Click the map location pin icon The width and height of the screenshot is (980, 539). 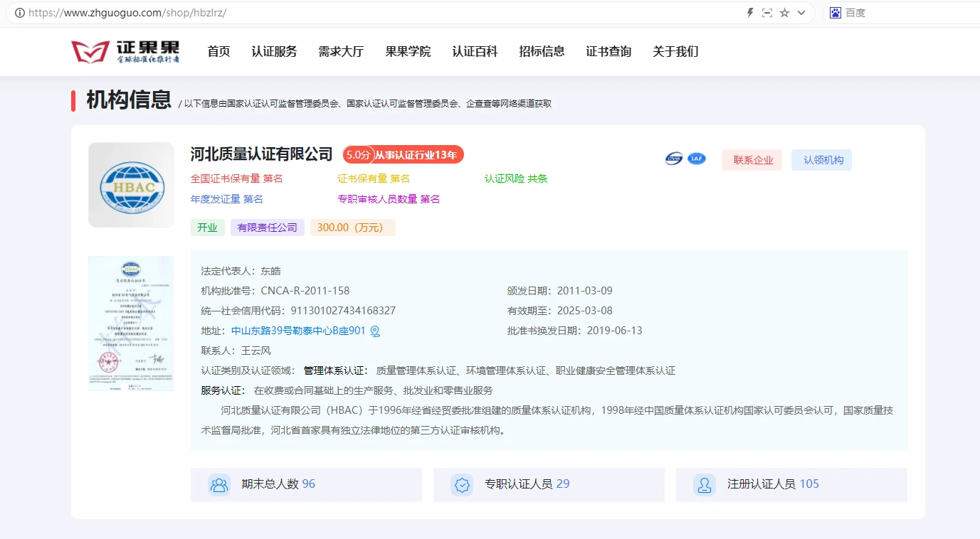375,331
